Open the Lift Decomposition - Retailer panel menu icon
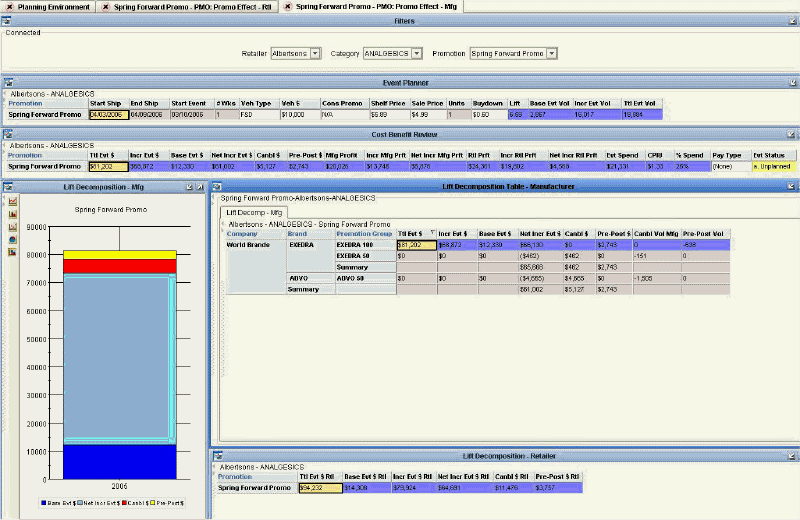Viewport: 800px width, 520px height. (x=218, y=456)
